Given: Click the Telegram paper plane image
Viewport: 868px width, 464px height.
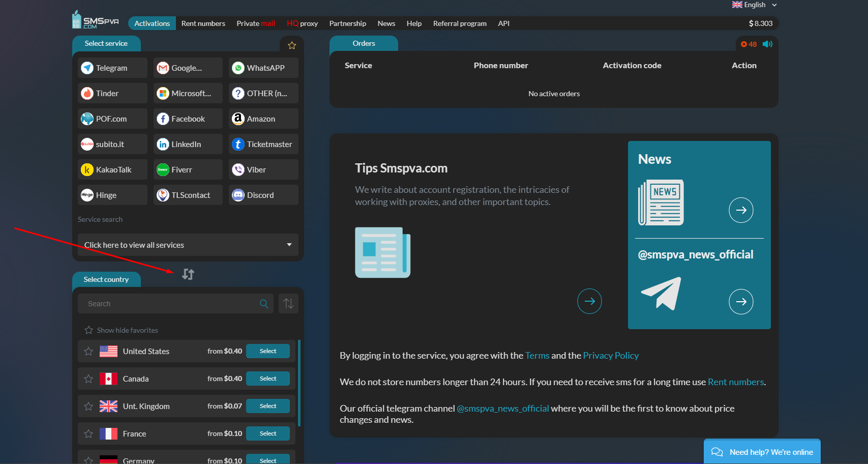Looking at the screenshot, I should click(x=661, y=294).
